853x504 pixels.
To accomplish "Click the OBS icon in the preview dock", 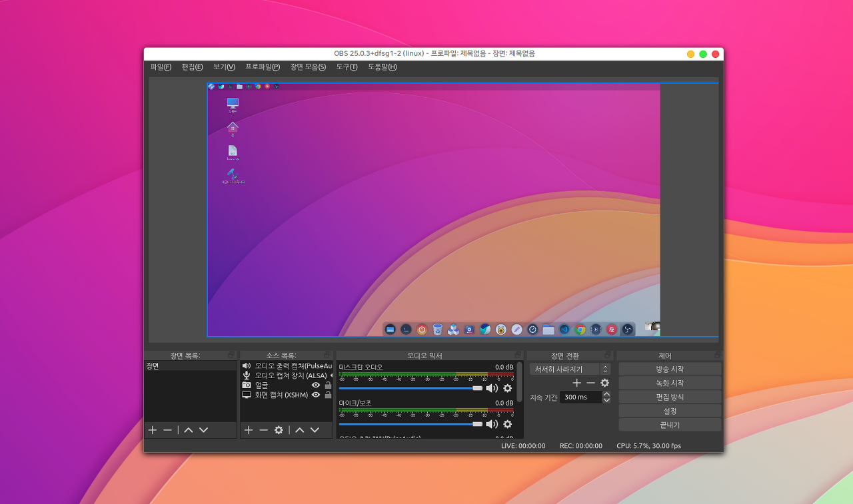I will click(628, 329).
